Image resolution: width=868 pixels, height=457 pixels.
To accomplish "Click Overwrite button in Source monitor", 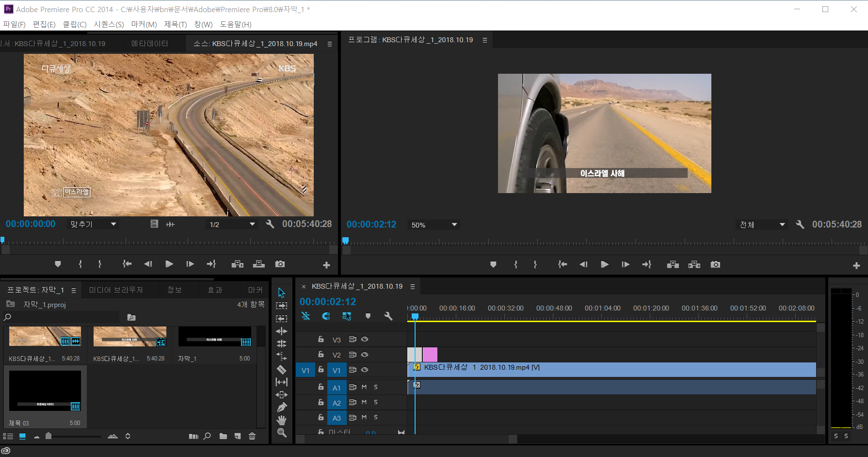I will (259, 264).
